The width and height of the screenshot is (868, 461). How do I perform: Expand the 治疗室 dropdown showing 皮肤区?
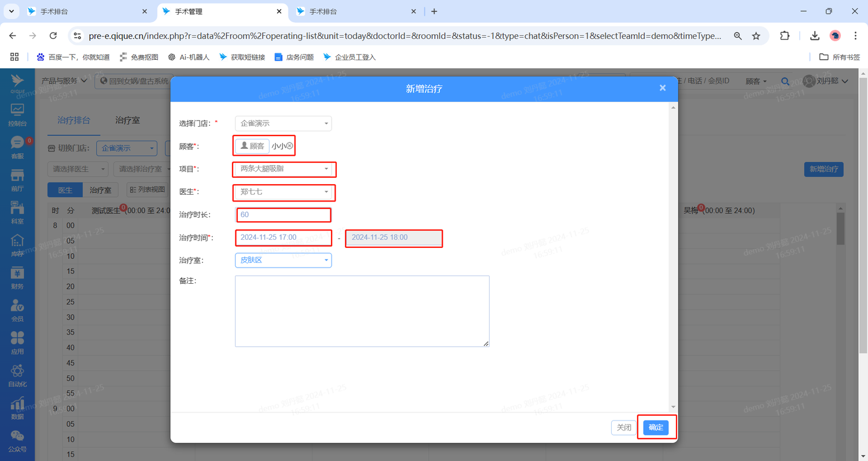(283, 260)
